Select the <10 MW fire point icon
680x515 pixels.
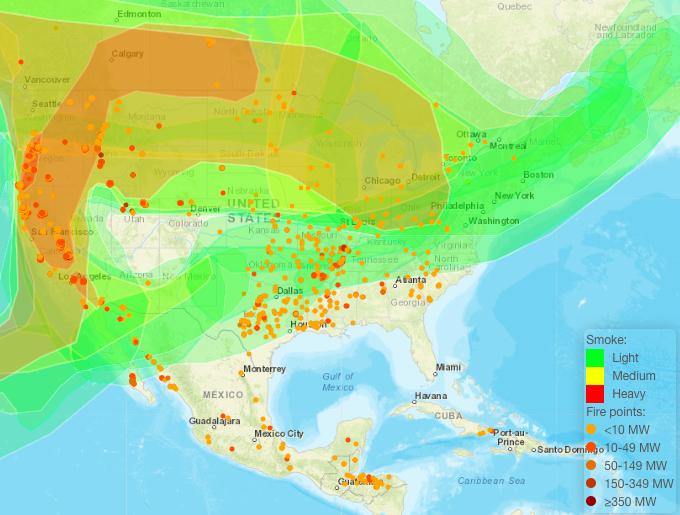pos(594,429)
